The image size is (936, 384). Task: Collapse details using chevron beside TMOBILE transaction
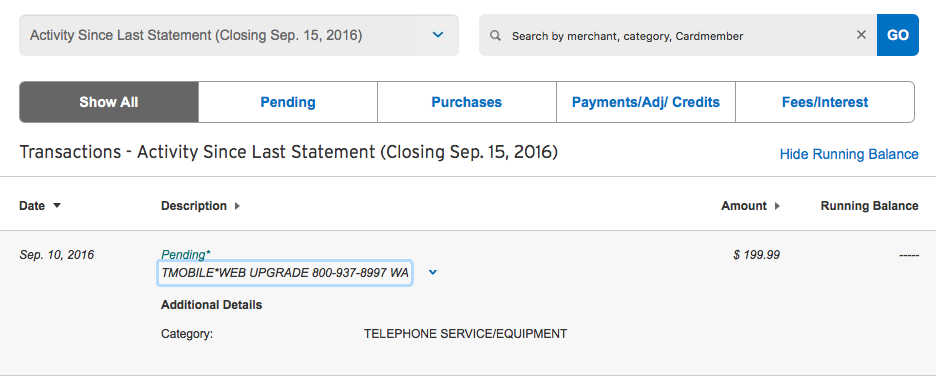click(x=433, y=273)
